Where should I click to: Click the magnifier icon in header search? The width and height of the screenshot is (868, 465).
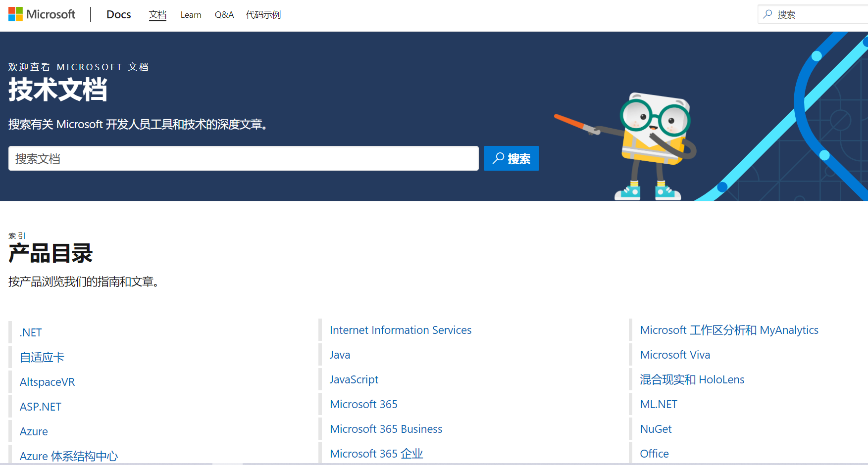click(x=767, y=14)
